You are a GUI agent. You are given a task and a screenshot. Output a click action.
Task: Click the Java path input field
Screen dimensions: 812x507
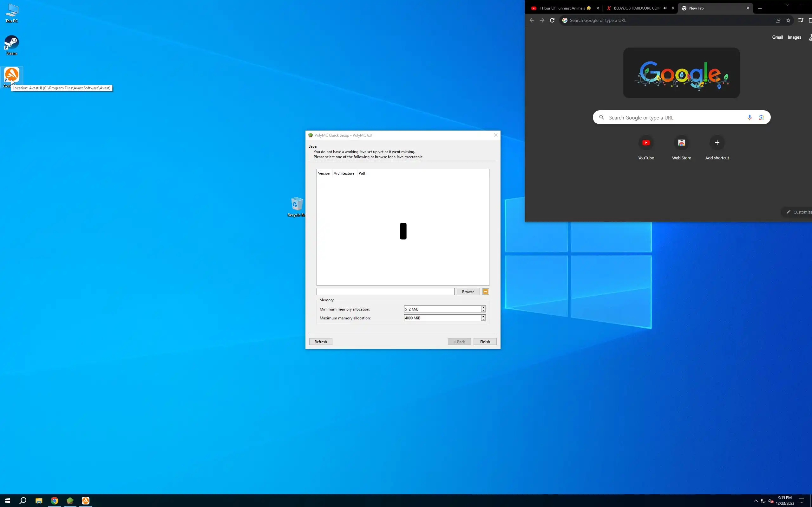385,292
